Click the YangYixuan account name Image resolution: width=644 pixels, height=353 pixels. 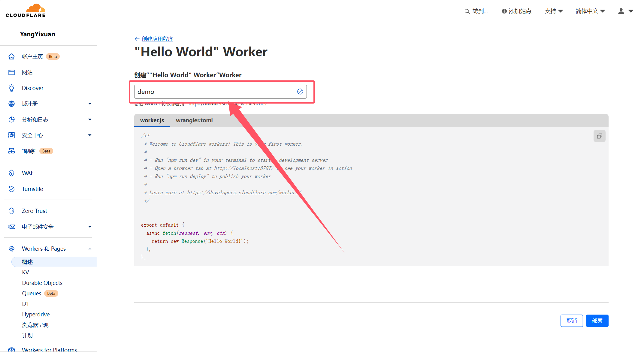pyautogui.click(x=38, y=34)
